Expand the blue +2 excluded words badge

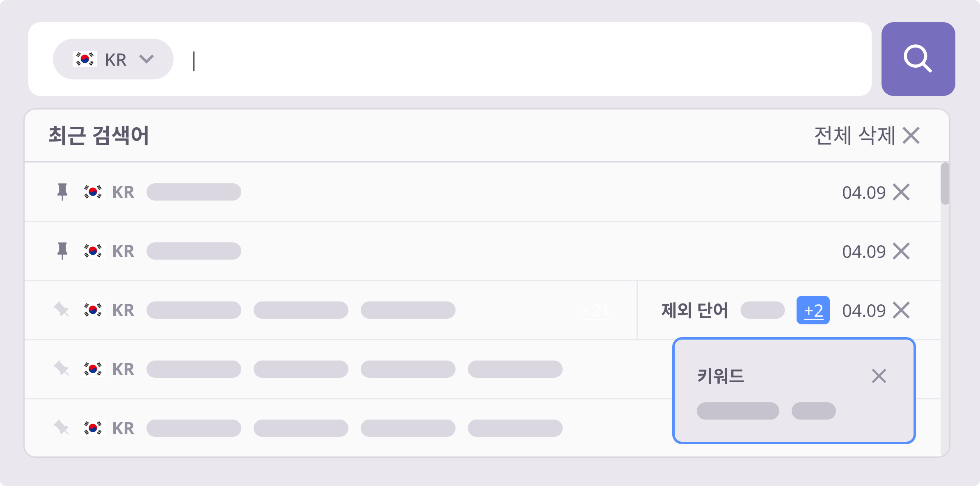(813, 310)
